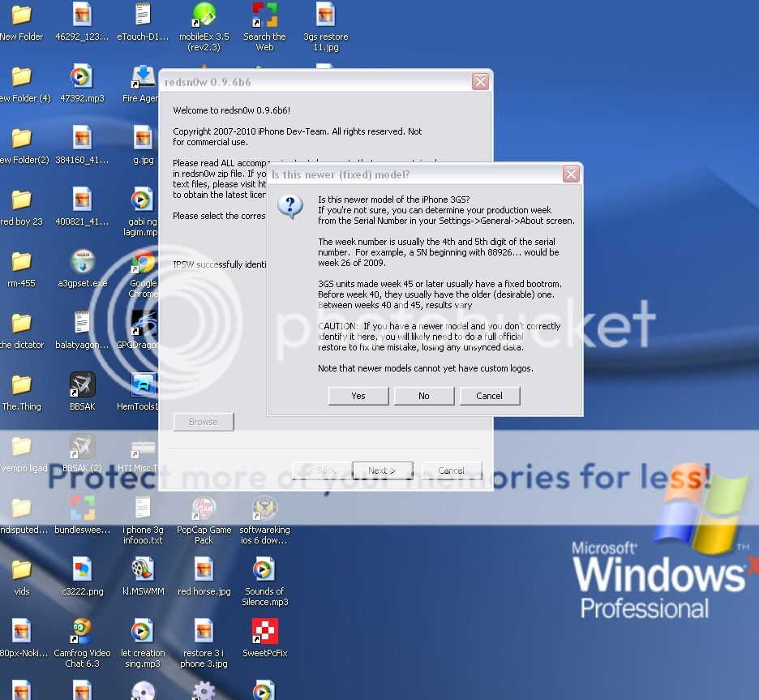Select the bundleswee desktop icon
Viewport: 759px width, 700px height.
82,508
